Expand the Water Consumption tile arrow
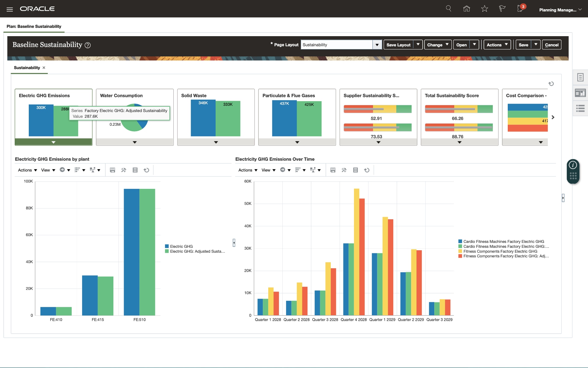This screenshot has width=588, height=368. pyautogui.click(x=135, y=142)
